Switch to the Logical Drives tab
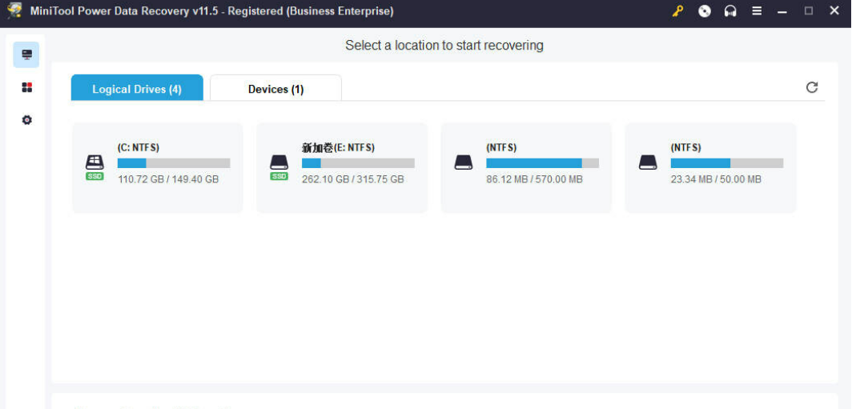The height and width of the screenshot is (409, 868). pyautogui.click(x=137, y=89)
